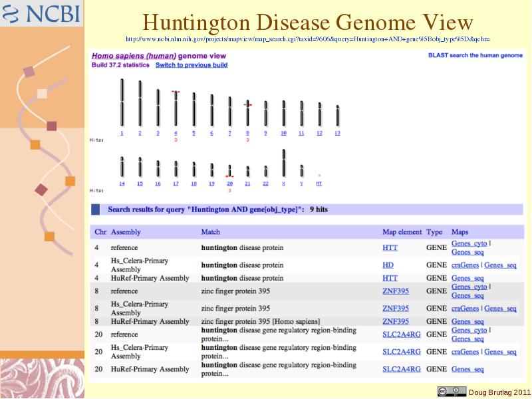Open HTT in the chromosome 4 reference row
The width and height of the screenshot is (532, 399).
click(x=390, y=247)
